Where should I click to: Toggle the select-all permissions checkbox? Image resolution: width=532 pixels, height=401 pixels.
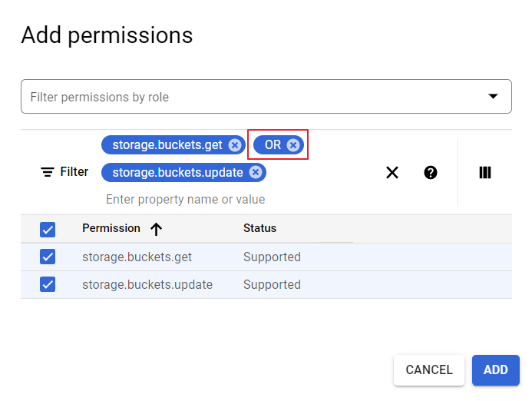48,229
